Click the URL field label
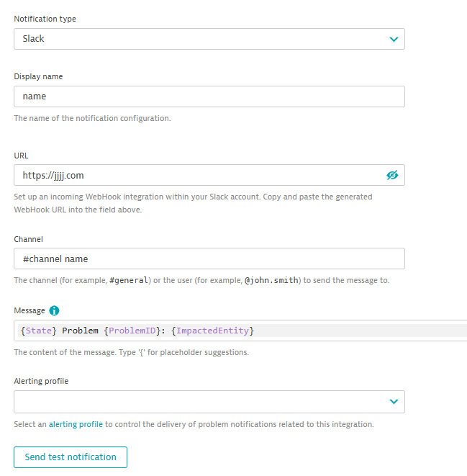This screenshot has width=467, height=476. (21, 156)
